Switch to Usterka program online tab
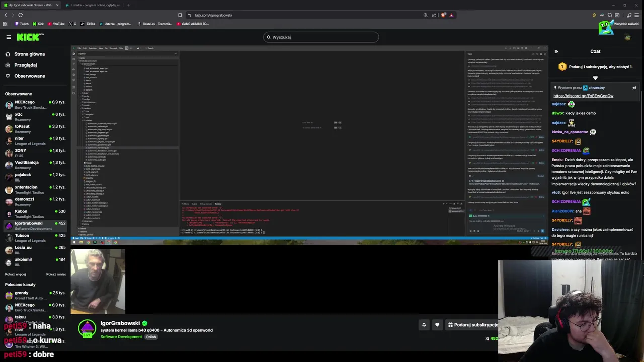Image resolution: width=644 pixels, height=362 pixels. [93, 5]
